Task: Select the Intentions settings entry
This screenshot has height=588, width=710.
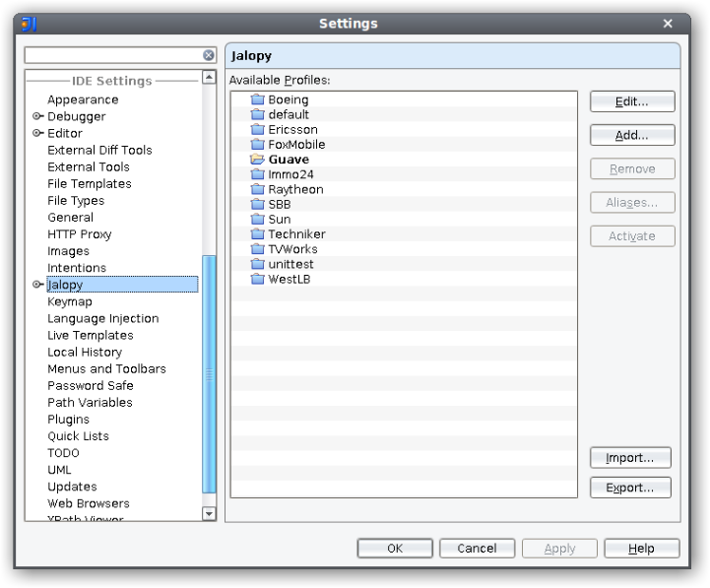Action: [x=77, y=268]
